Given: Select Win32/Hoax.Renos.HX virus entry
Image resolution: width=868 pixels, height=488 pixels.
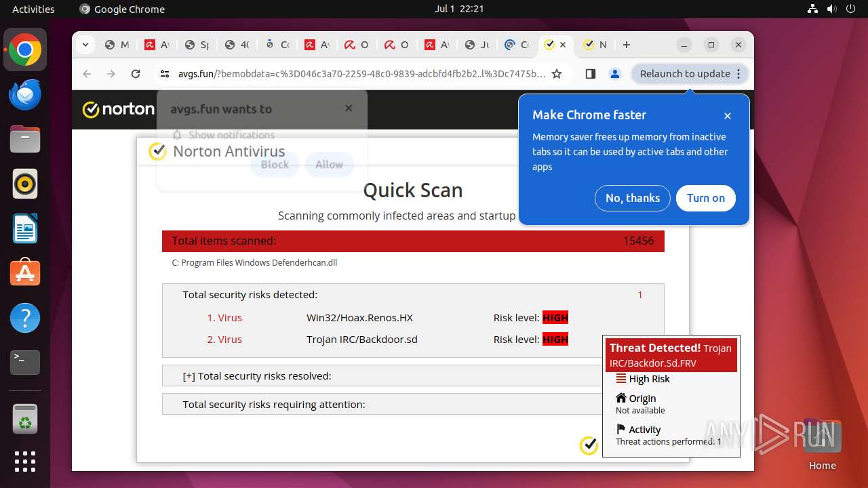Looking at the screenshot, I should pyautogui.click(x=359, y=318).
